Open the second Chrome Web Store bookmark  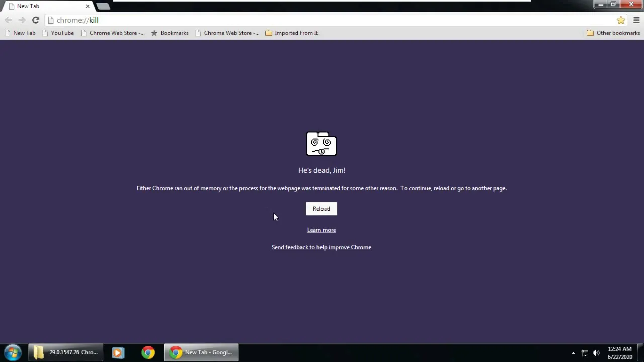(227, 33)
